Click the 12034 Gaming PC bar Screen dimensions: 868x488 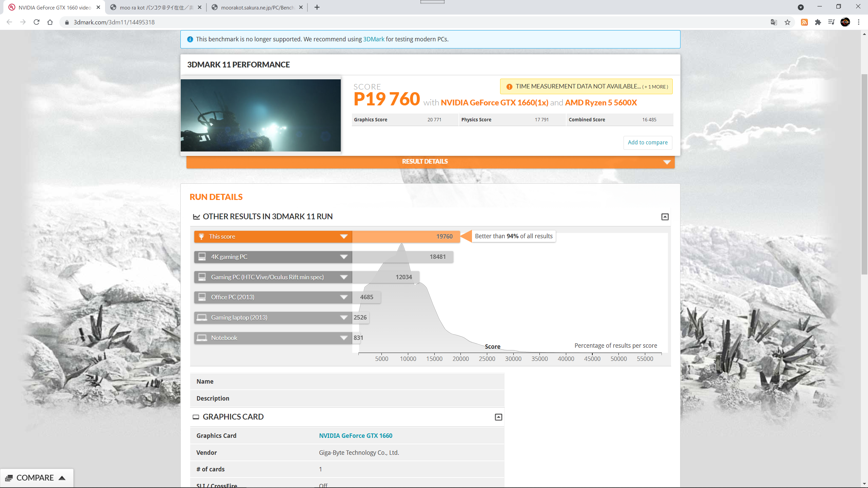[386, 277]
